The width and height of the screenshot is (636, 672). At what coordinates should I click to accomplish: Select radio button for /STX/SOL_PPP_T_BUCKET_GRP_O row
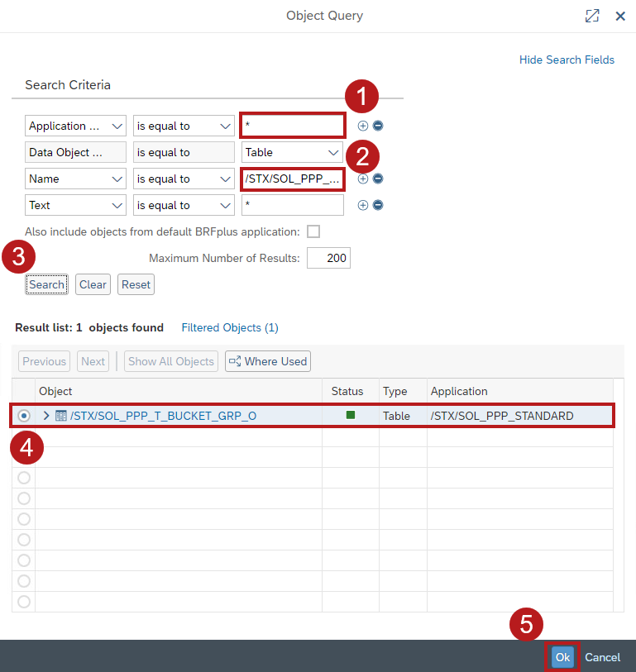coord(23,416)
